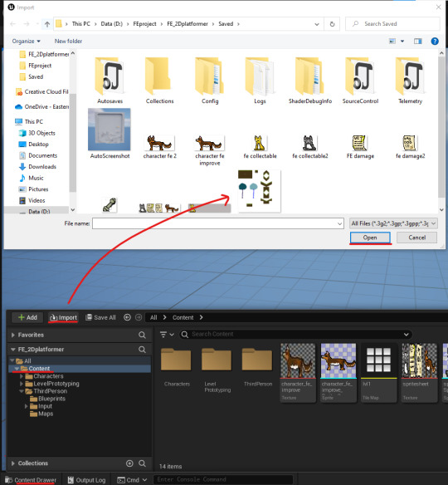Select 3D Objects in navigation pane
448x485 pixels.
click(x=37, y=133)
